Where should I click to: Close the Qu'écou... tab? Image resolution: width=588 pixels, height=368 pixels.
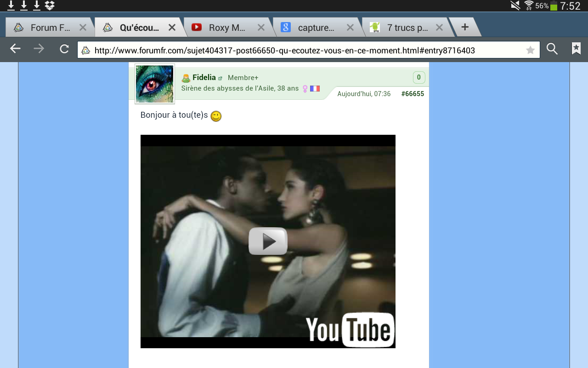point(172,28)
